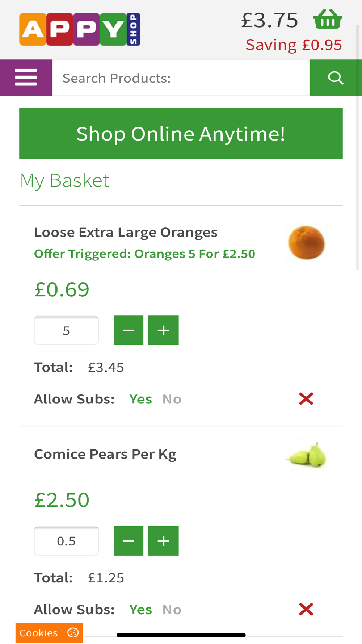The height and width of the screenshot is (644, 362).
Task: Open the purple hamburger menu
Action: point(26,78)
